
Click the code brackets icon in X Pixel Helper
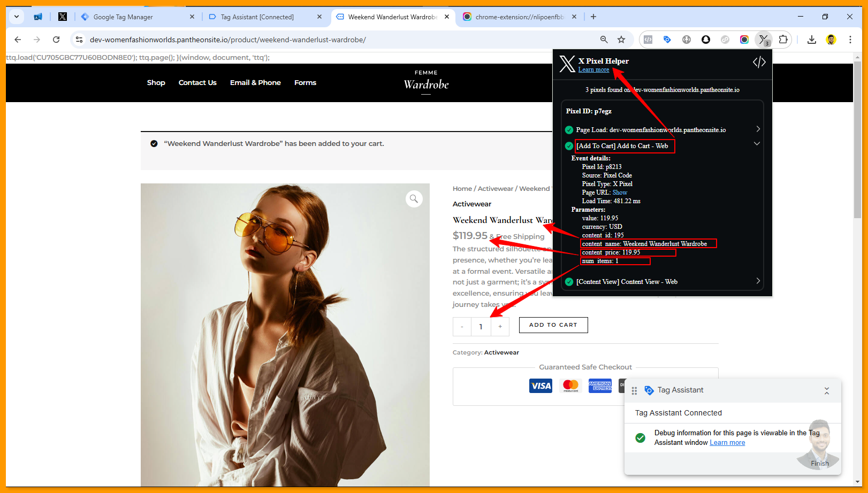[759, 63]
